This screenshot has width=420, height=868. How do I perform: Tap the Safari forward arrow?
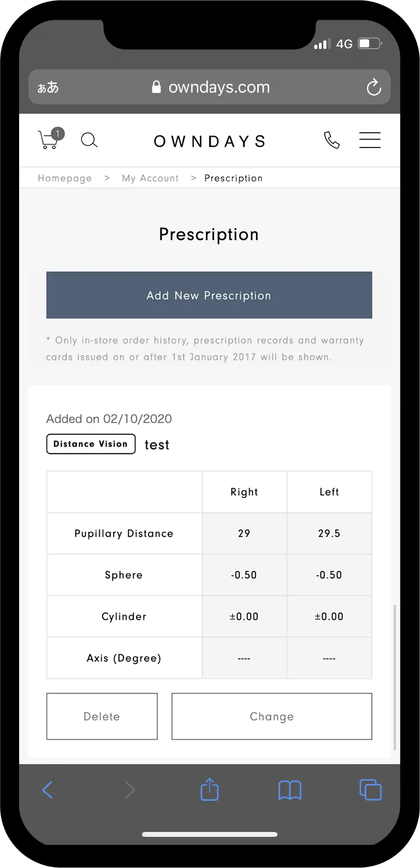[129, 790]
